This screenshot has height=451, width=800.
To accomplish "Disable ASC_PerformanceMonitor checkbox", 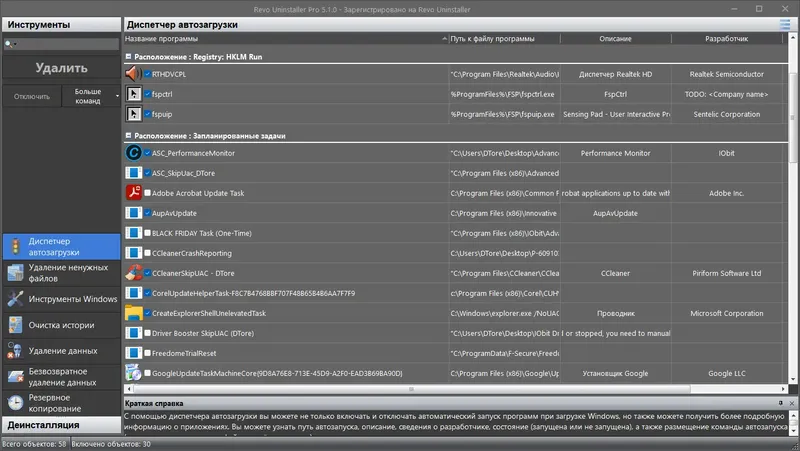I will (x=147, y=153).
